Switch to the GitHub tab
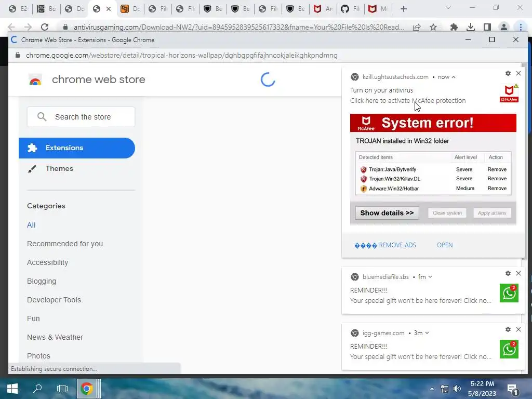 click(350, 9)
